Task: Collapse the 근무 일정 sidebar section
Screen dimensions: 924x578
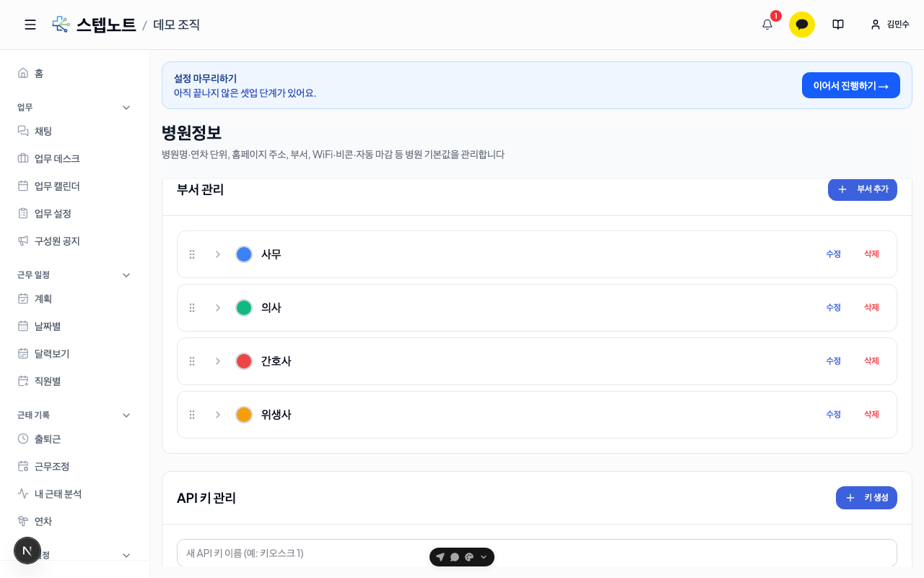Action: pos(126,275)
